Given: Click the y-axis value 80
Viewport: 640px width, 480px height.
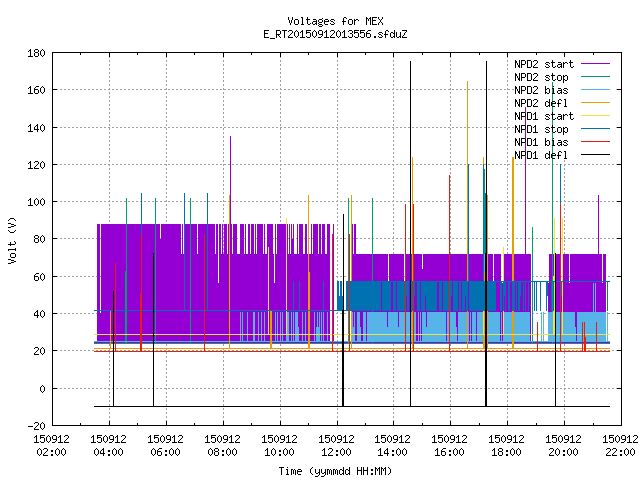Looking at the screenshot, I should pyautogui.click(x=39, y=239).
